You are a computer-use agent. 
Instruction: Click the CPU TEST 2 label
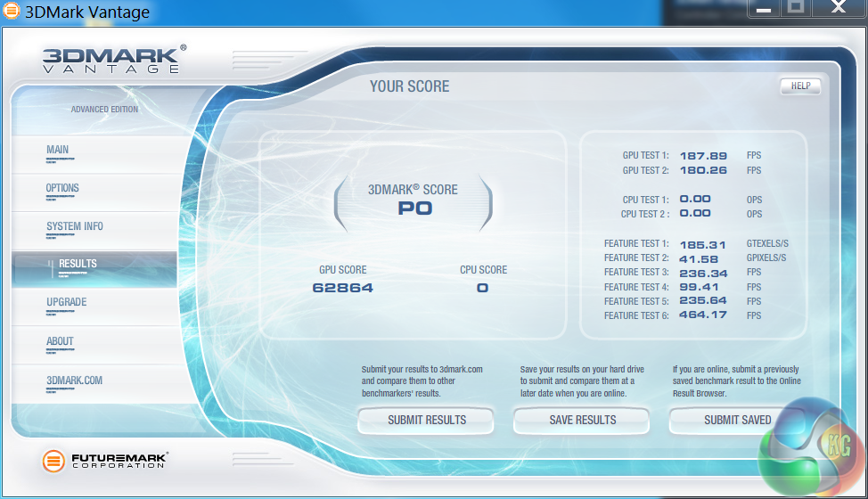[x=645, y=214]
